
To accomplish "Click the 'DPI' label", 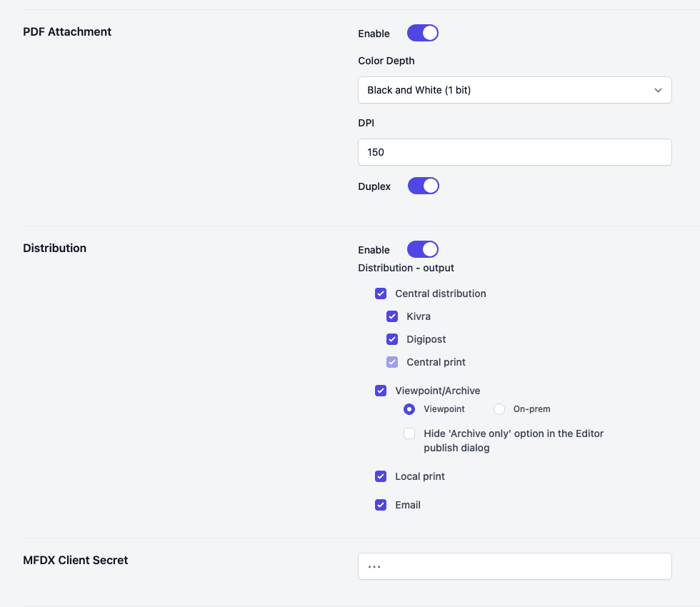I will click(x=366, y=123).
